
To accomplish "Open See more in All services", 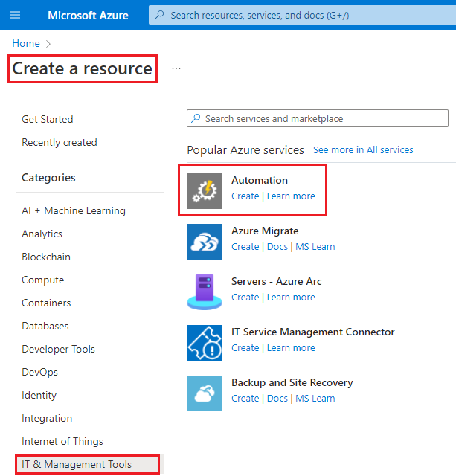I will pos(363,149).
